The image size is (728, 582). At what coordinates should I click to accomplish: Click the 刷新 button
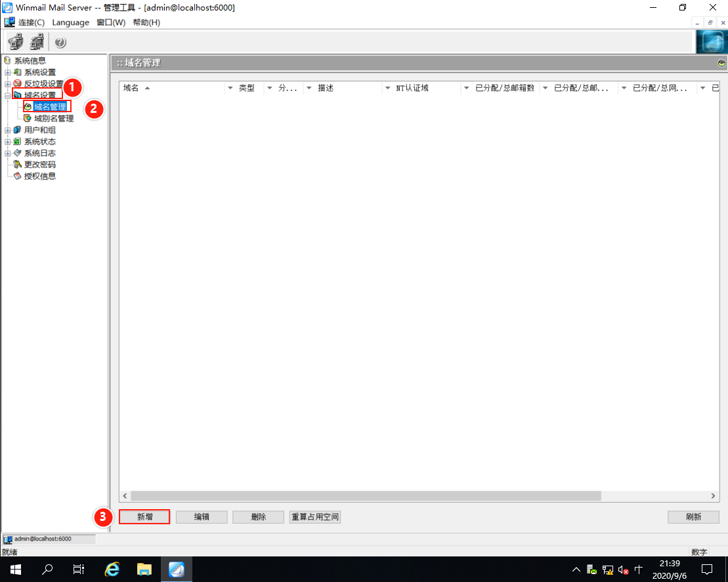693,517
